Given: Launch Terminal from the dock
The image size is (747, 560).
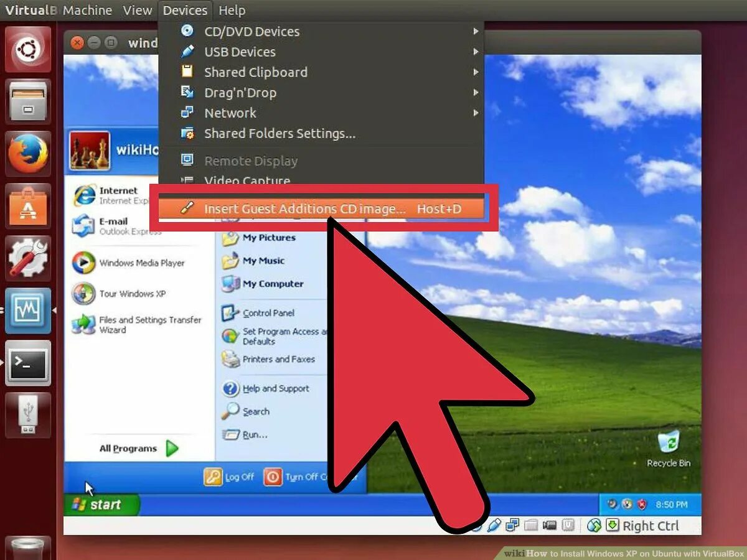Looking at the screenshot, I should click(x=28, y=363).
